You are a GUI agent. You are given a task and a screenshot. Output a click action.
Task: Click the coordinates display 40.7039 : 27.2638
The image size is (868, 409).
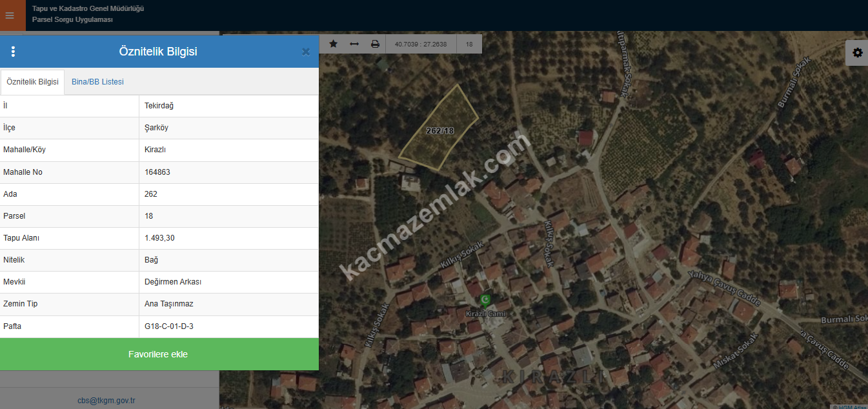420,45
